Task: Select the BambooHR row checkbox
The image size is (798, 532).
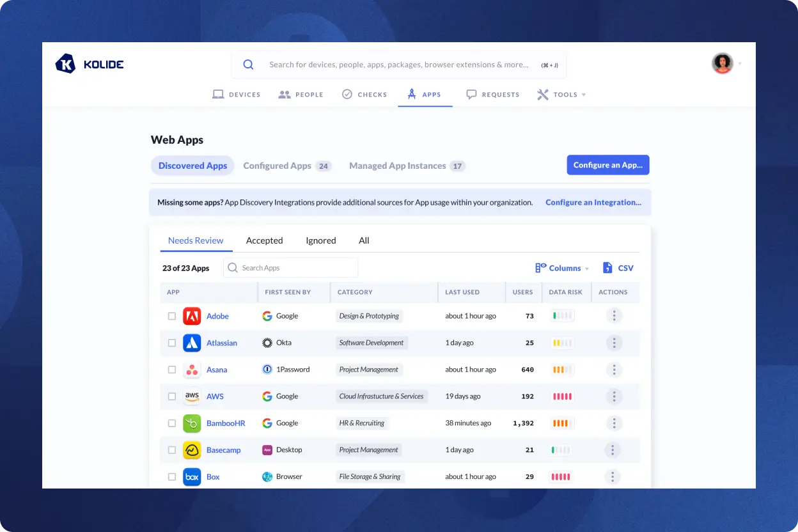Action: [171, 423]
